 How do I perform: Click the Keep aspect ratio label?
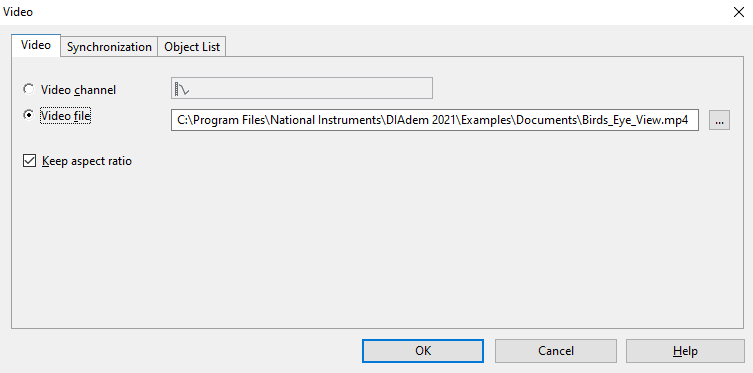87,161
